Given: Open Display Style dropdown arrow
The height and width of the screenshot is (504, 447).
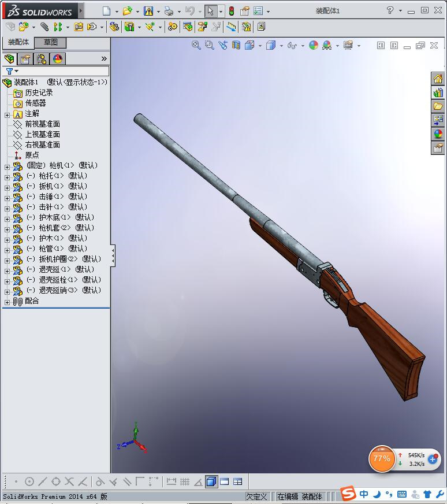Looking at the screenshot, I should (281, 46).
